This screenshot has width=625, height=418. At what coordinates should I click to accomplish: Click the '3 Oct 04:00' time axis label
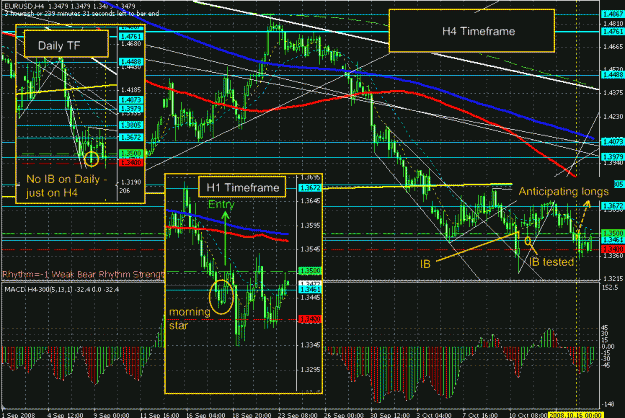click(435, 415)
